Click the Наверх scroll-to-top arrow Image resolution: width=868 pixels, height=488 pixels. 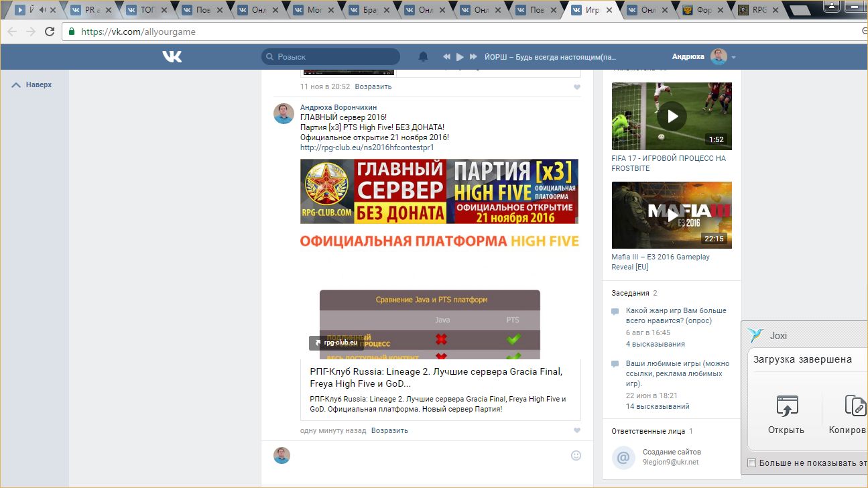tap(17, 85)
